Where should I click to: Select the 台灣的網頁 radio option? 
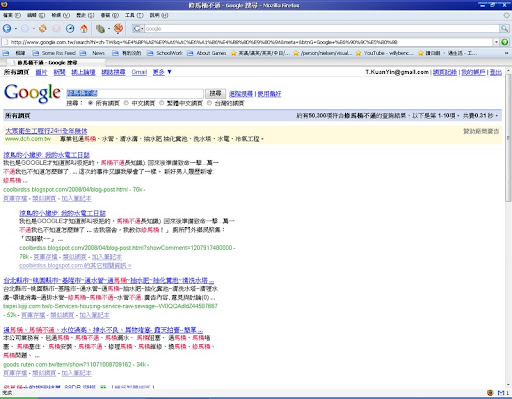pyautogui.click(x=209, y=103)
